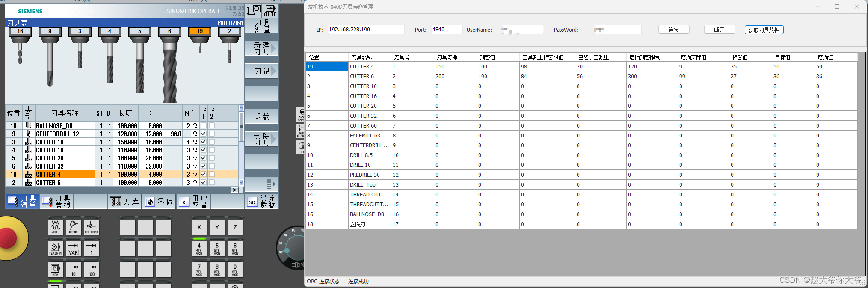Viewport: 868px width, 288px height.
Task: Expand the 新建刀具 softkey
Action: (x=261, y=48)
